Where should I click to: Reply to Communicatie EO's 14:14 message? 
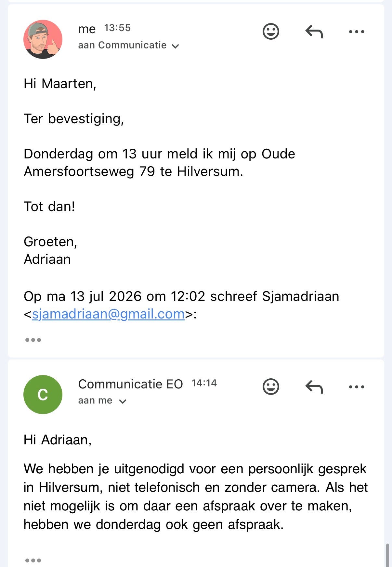click(314, 387)
